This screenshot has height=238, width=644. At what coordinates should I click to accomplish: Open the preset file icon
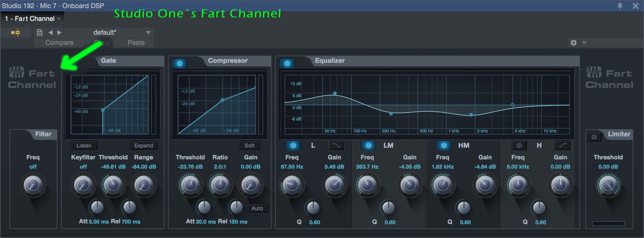pyautogui.click(x=39, y=32)
